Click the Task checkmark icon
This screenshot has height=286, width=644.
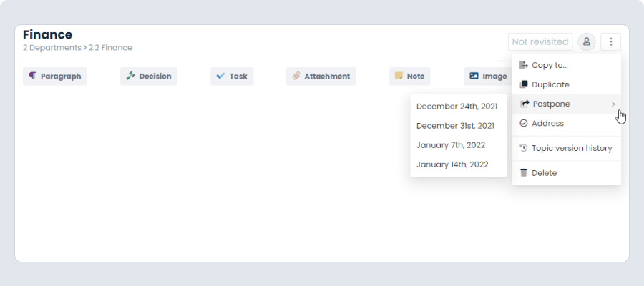pyautogui.click(x=221, y=77)
